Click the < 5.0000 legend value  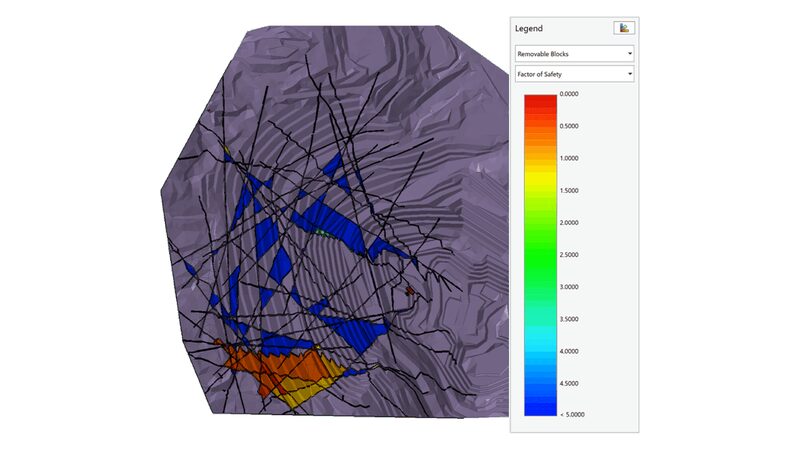click(x=572, y=415)
